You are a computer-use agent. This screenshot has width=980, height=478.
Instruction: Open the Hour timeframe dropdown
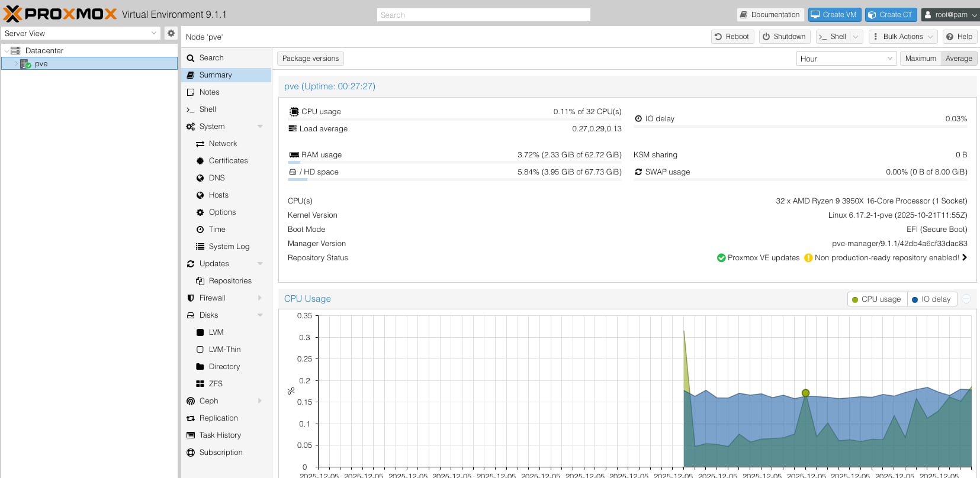[846, 59]
